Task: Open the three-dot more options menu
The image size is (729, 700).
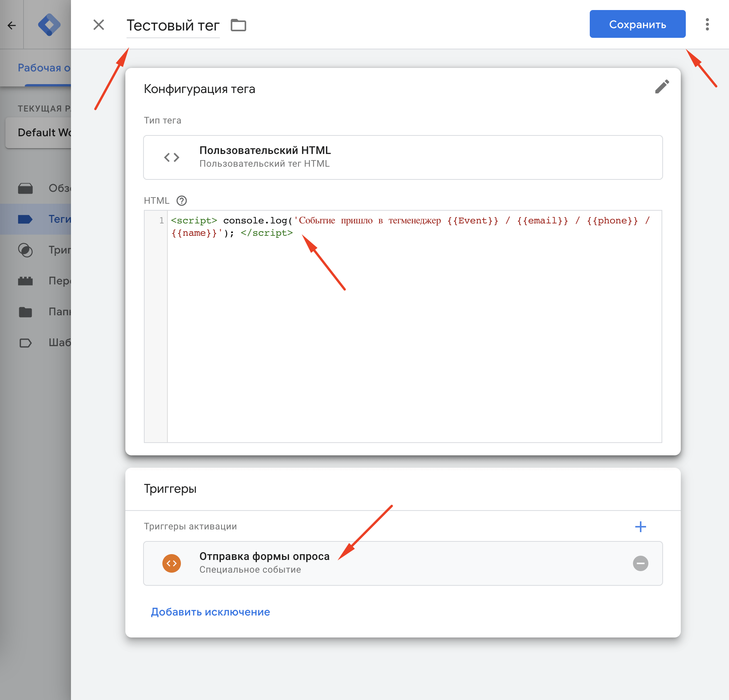Action: pos(707,24)
